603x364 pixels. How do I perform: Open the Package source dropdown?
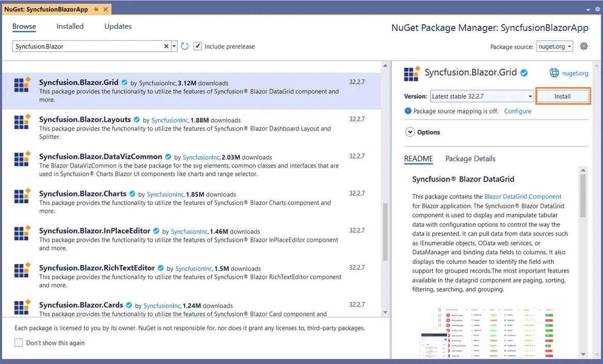554,46
